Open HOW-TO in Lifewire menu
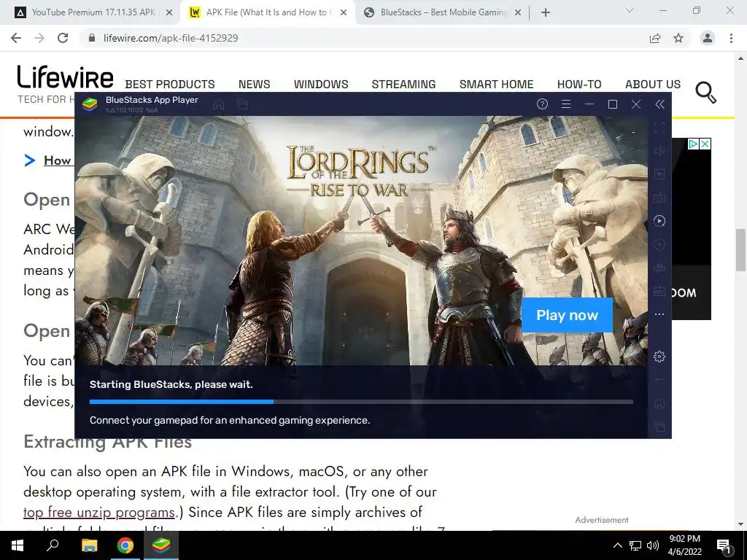The image size is (747, 560). pos(579,85)
